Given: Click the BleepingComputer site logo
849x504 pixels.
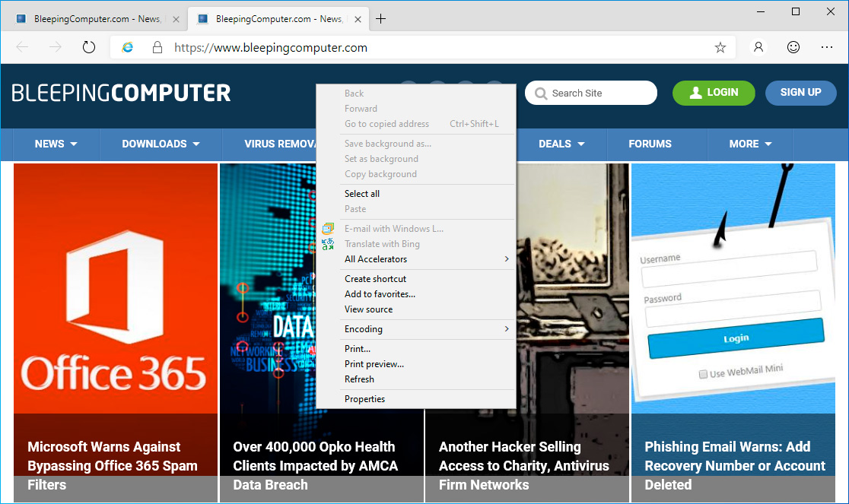Looking at the screenshot, I should coord(121,93).
